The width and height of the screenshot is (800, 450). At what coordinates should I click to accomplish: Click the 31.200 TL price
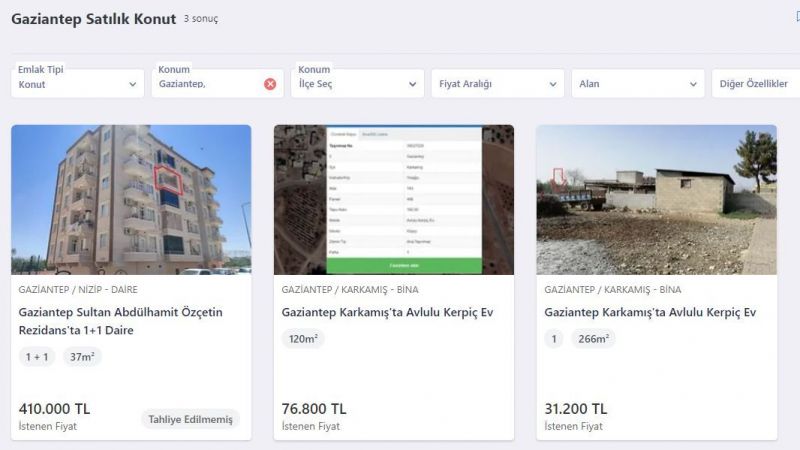[576, 409]
